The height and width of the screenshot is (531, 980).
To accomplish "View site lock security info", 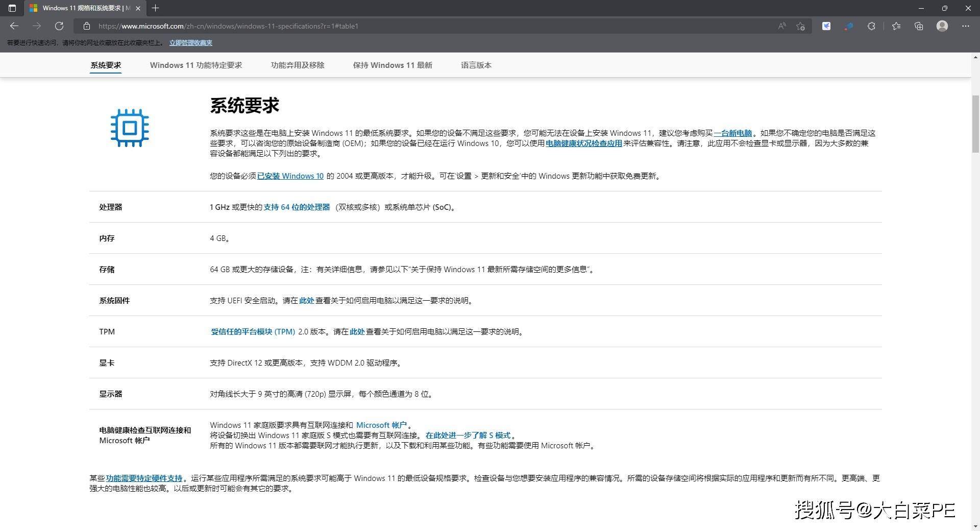I will (x=87, y=26).
